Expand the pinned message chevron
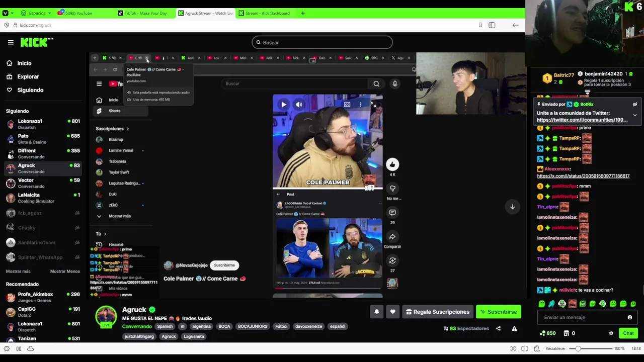The image size is (644, 362). 634,115
